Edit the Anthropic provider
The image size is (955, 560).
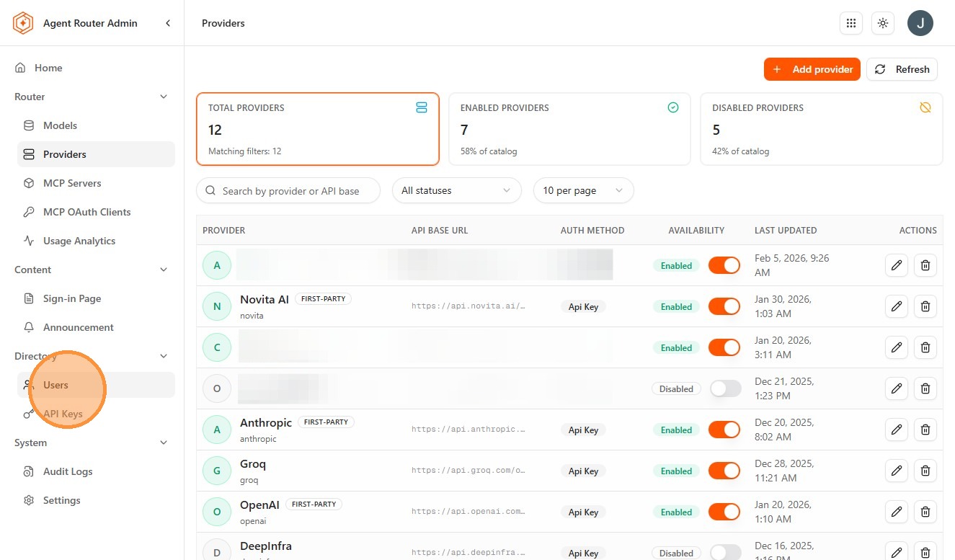click(897, 430)
